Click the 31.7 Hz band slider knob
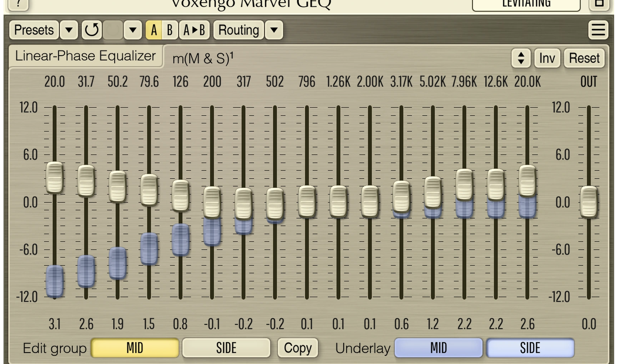Screen dimensions: 617x364 coord(86,181)
